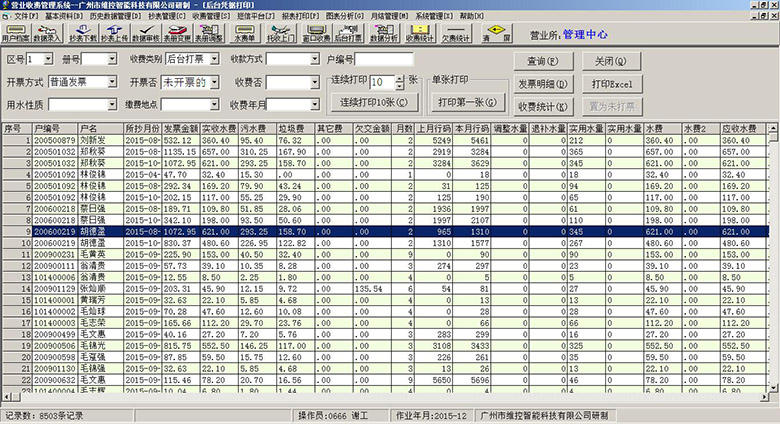The image size is (780, 424).
Task: Open the 窗口收费 toolbar icon
Action: 316,33
